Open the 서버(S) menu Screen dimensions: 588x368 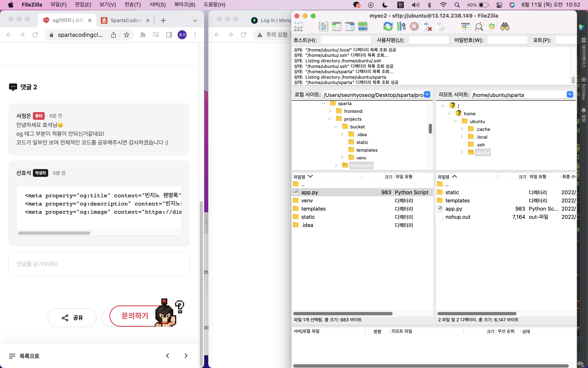[157, 5]
